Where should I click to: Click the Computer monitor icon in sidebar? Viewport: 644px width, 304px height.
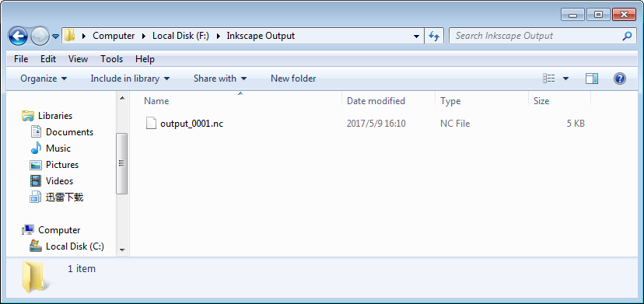point(28,229)
